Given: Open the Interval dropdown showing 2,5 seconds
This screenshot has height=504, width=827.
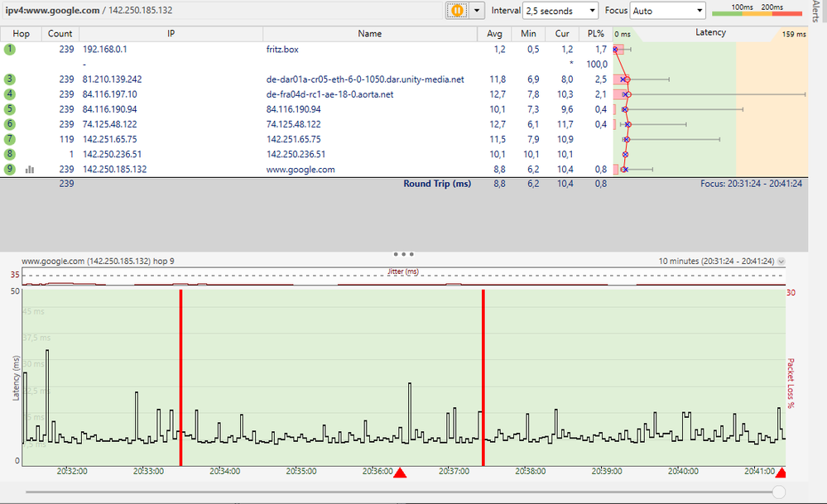Looking at the screenshot, I should click(560, 11).
